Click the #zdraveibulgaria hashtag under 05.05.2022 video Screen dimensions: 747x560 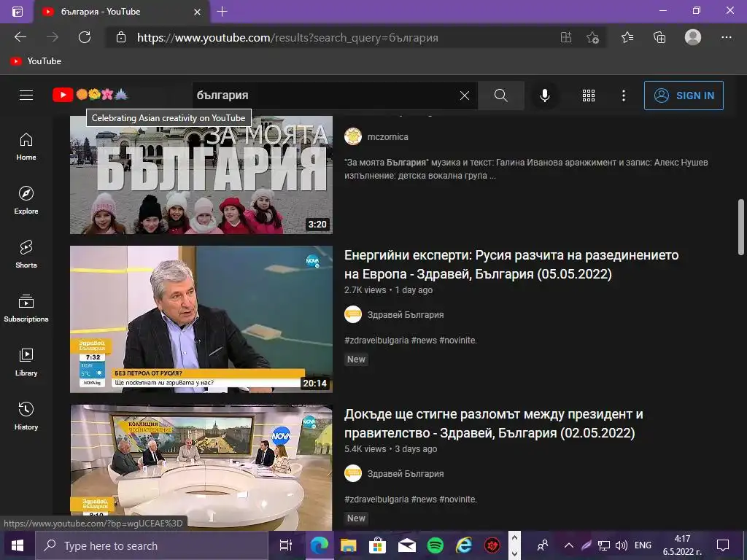click(x=376, y=341)
